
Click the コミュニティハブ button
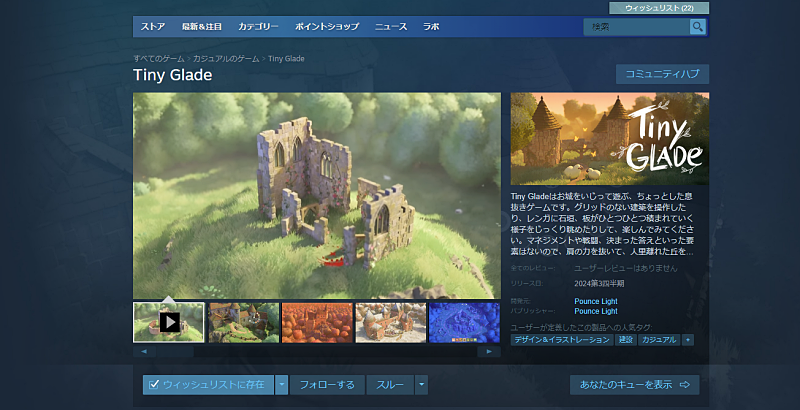click(663, 74)
